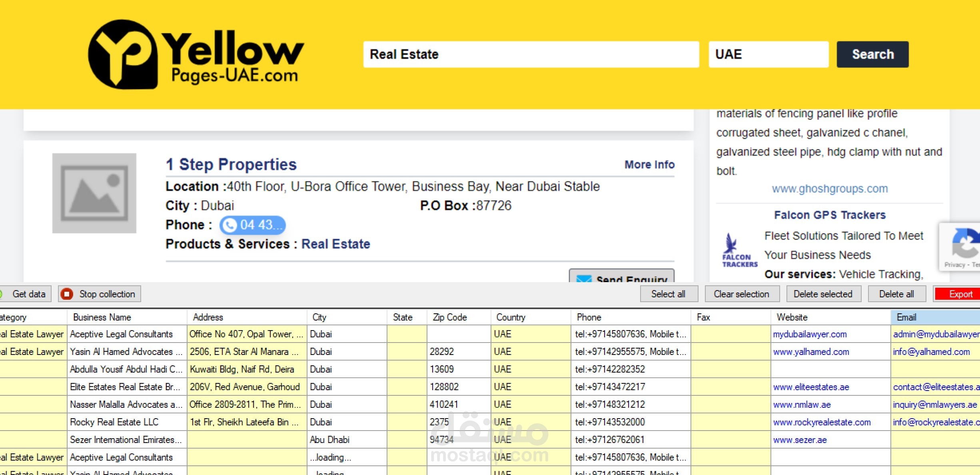Click the Real Estate products link

point(335,244)
